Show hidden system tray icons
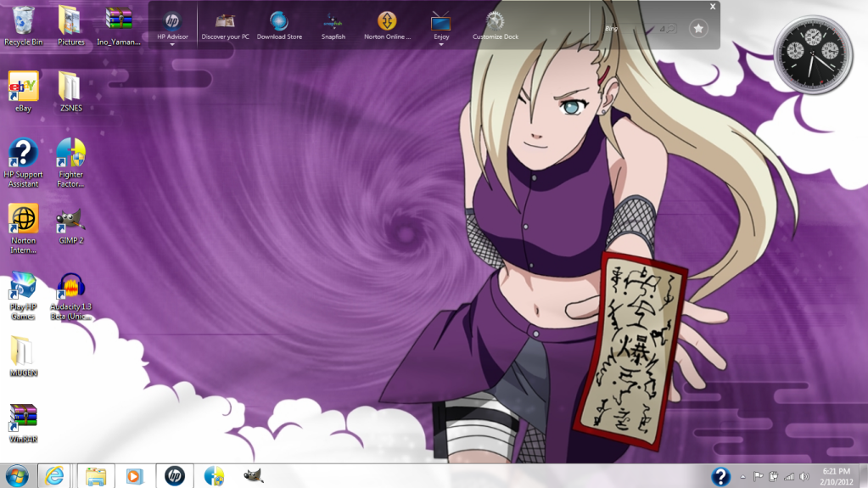The width and height of the screenshot is (868, 488). [743, 477]
